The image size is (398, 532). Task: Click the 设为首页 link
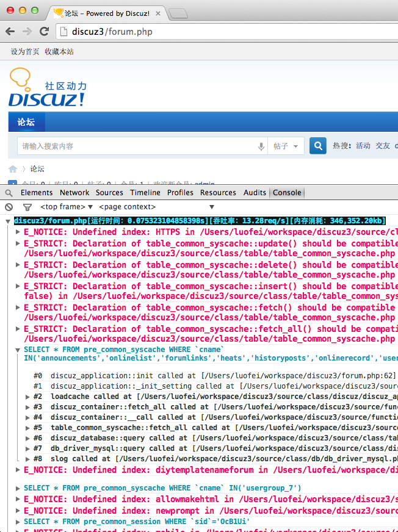click(x=25, y=52)
